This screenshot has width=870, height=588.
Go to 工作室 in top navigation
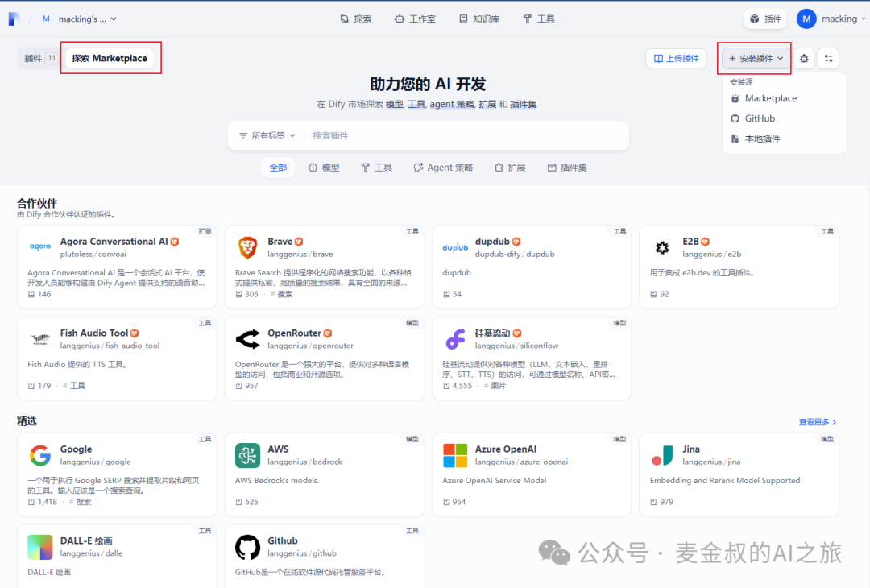coord(415,19)
